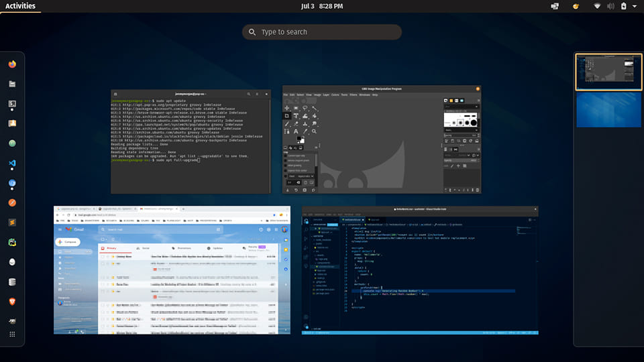
Task: Click GIMP foreground/background color swatch
Action: point(301,139)
